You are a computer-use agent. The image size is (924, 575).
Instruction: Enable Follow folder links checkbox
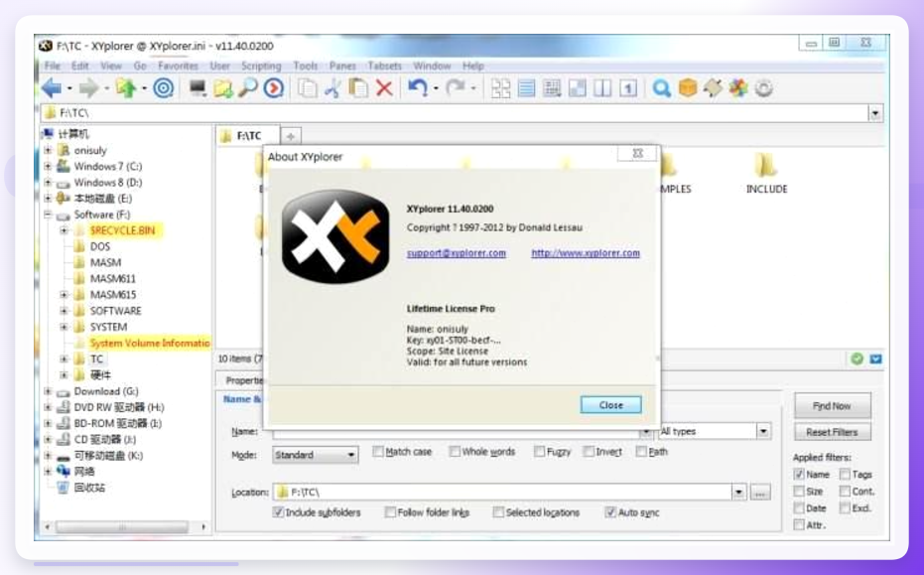point(390,512)
